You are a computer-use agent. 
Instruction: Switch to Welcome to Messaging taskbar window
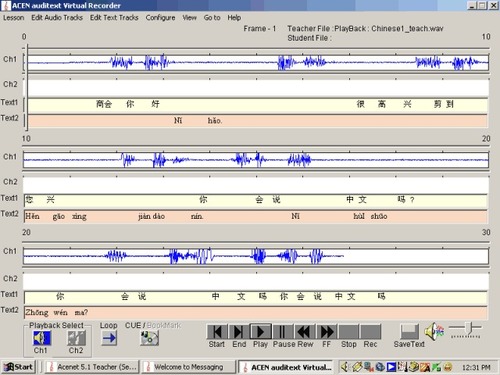tap(188, 367)
